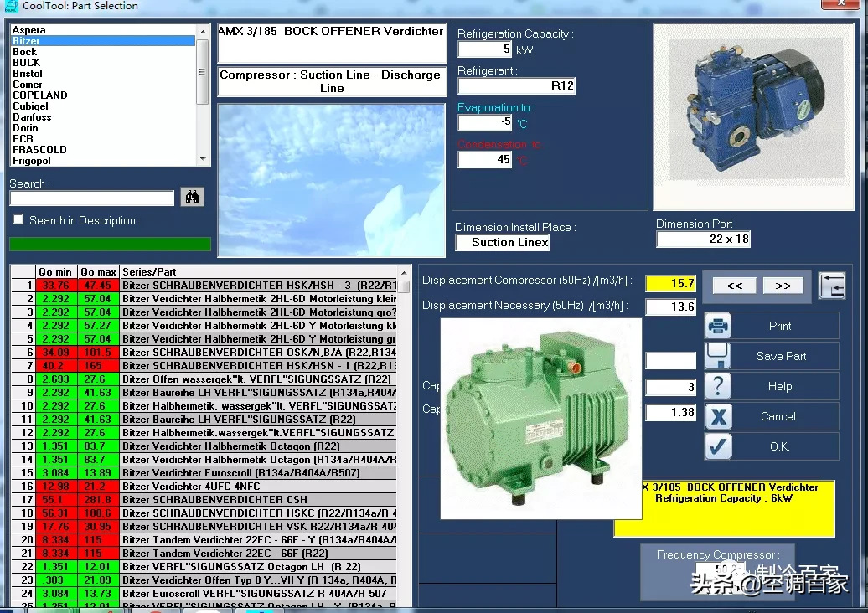Click the layout toggle icon beside >>
Image resolution: width=868 pixels, height=613 pixels.
(x=832, y=286)
